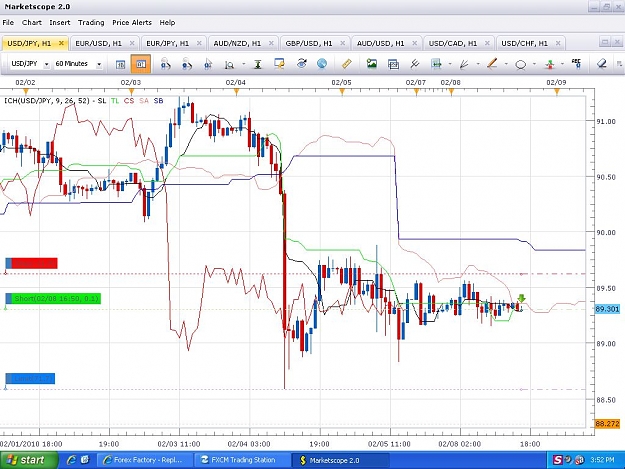
Task: Click the save chart picture icon
Action: (x=372, y=64)
